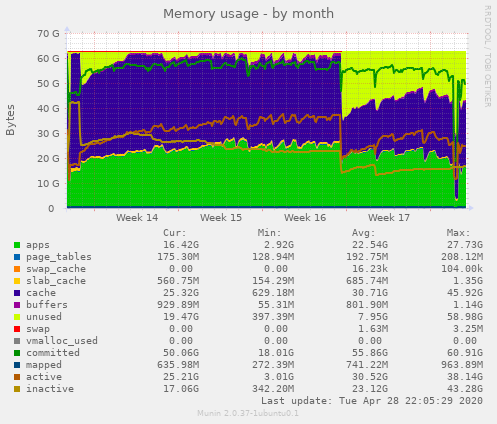Select the 'inactive' legend label
Viewport: 497px width, 424px height.
click(x=50, y=389)
